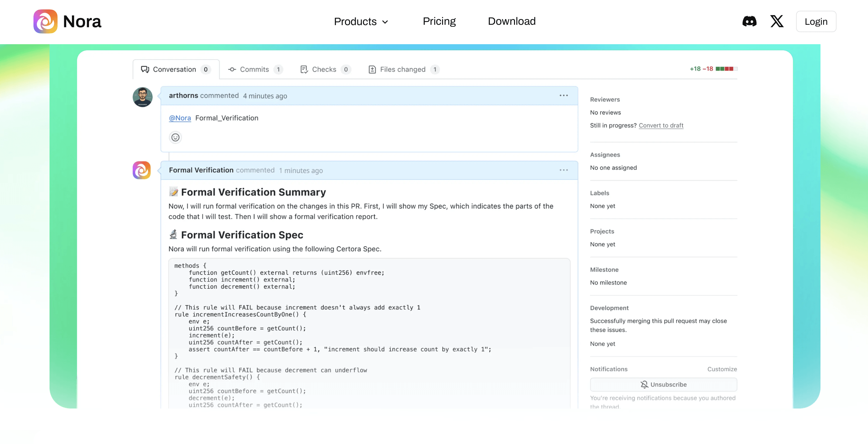This screenshot has height=444, width=868.
Task: View arthorns' profile avatar
Action: tap(143, 97)
